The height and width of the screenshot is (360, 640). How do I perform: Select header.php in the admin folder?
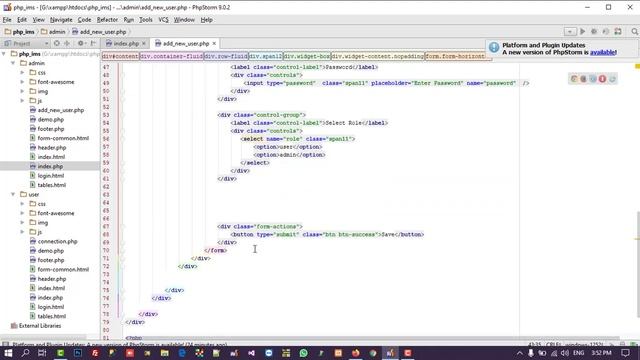(x=48, y=147)
